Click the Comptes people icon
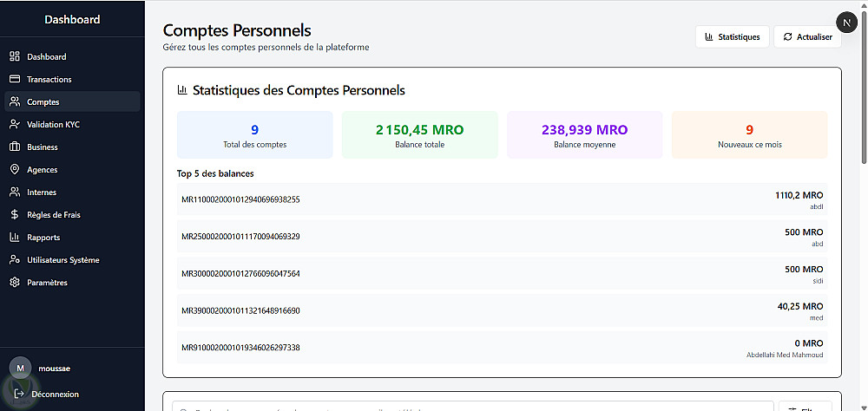Screen dimensions: 868x411 pos(15,101)
